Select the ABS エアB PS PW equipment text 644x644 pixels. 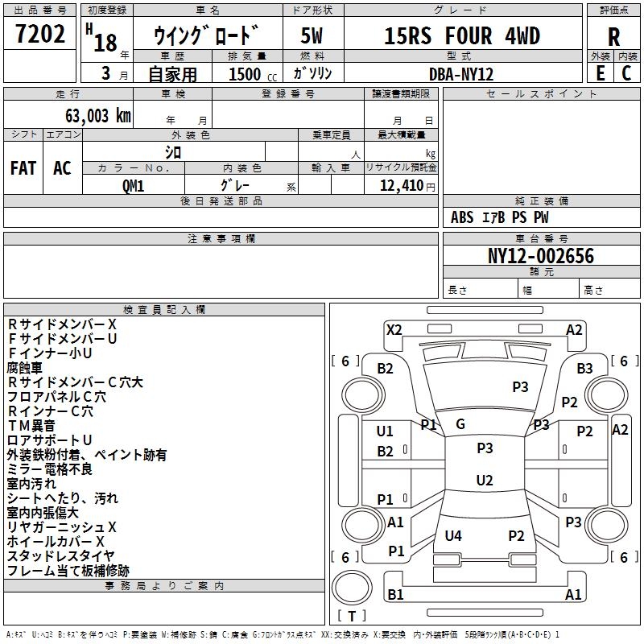coord(499,217)
